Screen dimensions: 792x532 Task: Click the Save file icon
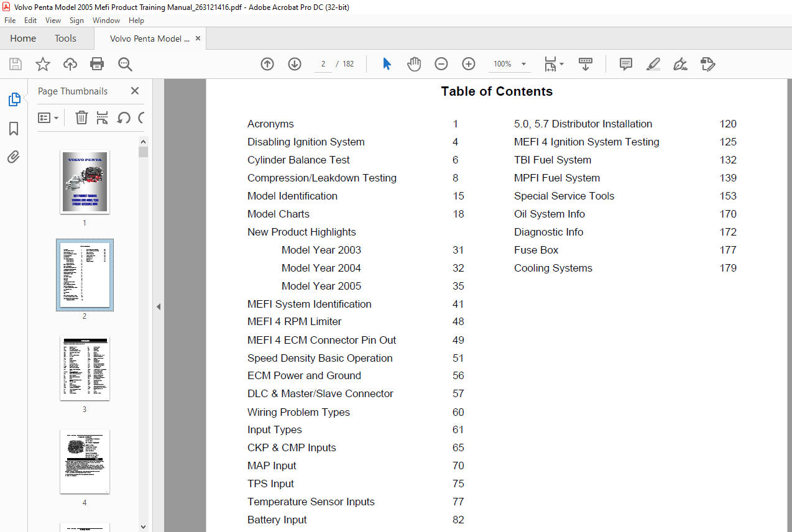16,64
